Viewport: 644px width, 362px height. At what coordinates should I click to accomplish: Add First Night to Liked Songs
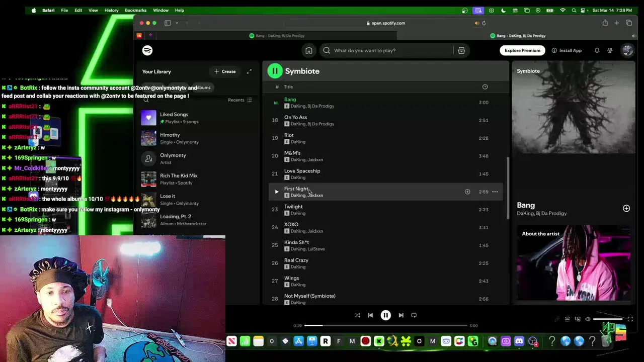pyautogui.click(x=467, y=192)
